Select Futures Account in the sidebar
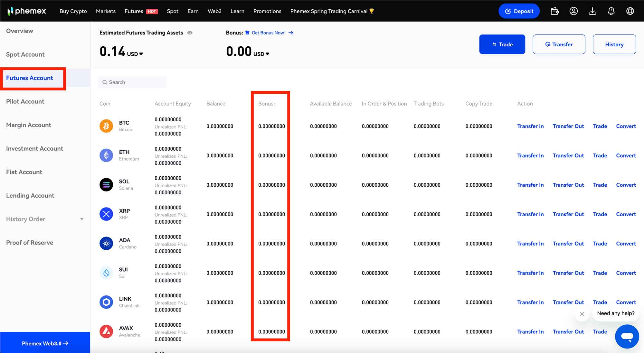Image resolution: width=644 pixels, height=353 pixels. (x=29, y=78)
